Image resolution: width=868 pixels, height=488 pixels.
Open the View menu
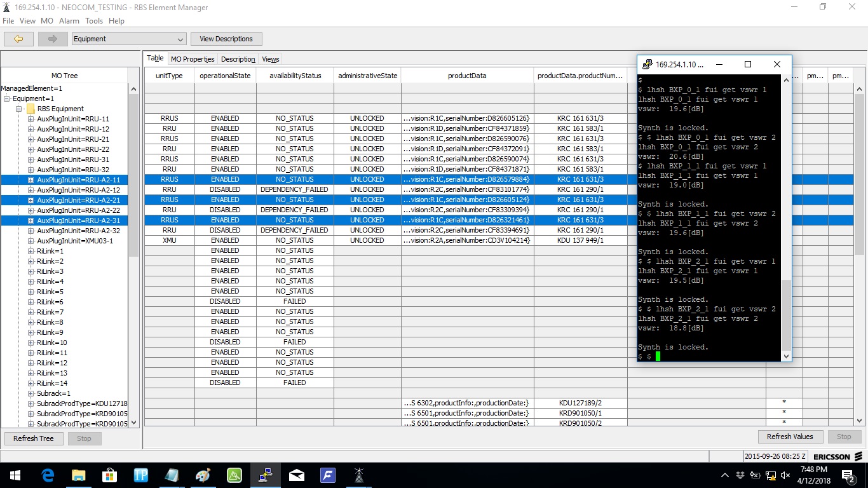27,21
